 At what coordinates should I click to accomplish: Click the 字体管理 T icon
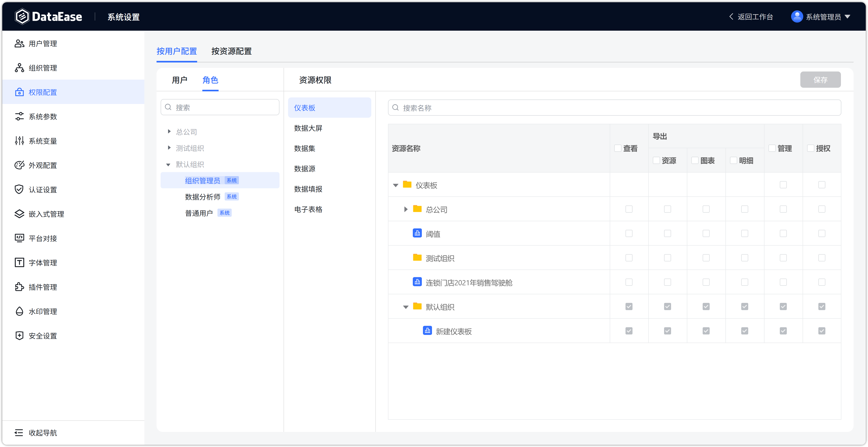click(x=20, y=263)
